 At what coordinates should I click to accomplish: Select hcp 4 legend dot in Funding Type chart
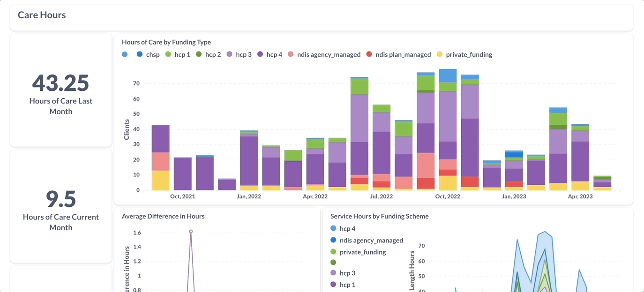coord(260,55)
